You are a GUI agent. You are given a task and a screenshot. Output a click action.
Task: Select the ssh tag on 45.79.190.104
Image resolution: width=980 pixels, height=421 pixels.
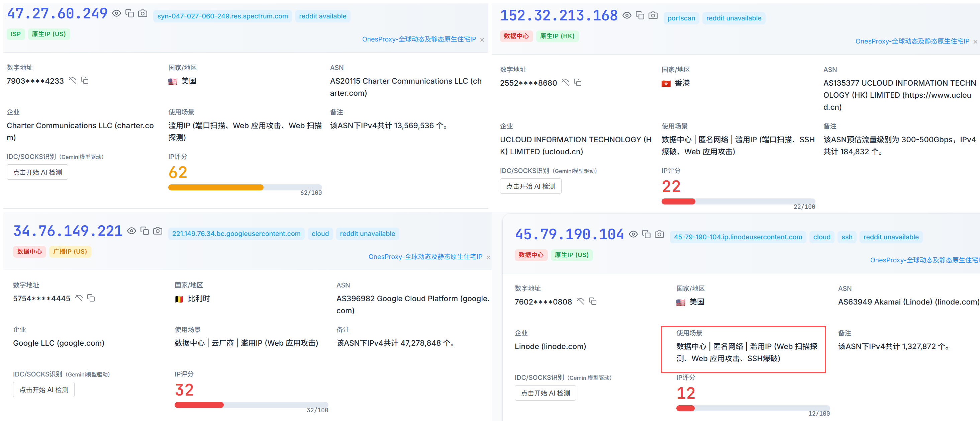(847, 237)
